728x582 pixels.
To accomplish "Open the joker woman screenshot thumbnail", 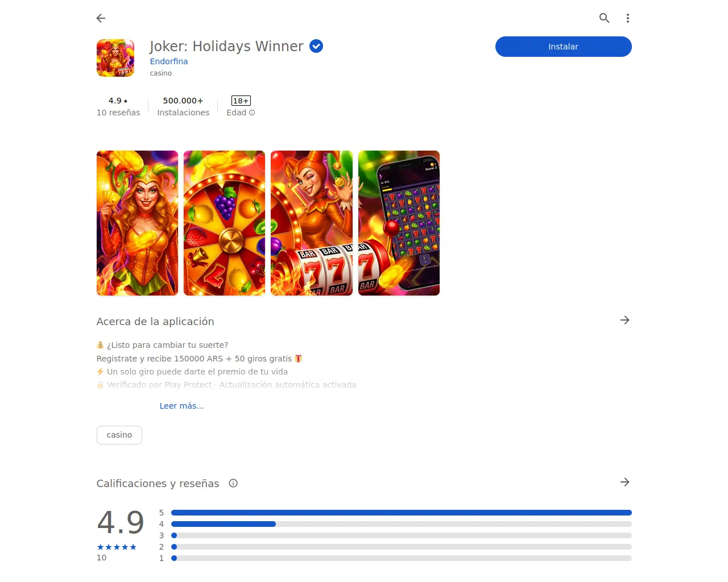I will (137, 223).
